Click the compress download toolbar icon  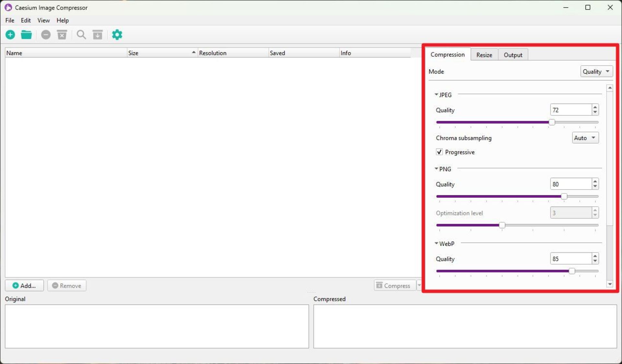point(98,35)
